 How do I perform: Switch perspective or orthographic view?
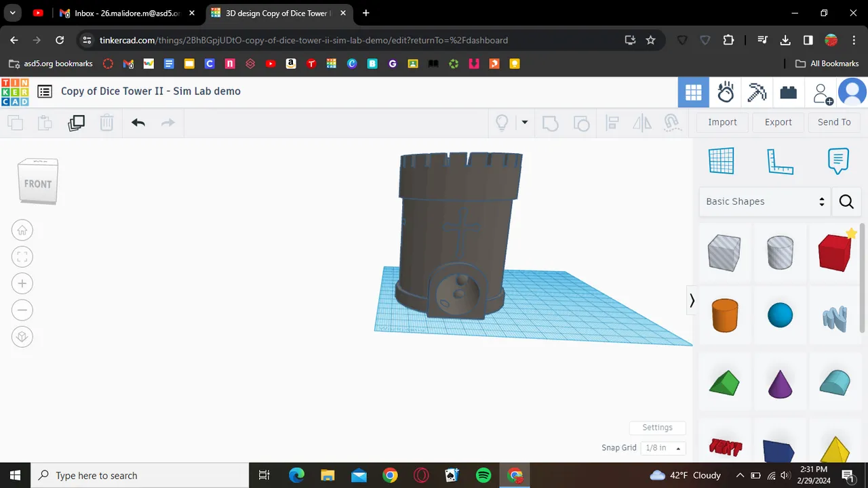pyautogui.click(x=22, y=337)
